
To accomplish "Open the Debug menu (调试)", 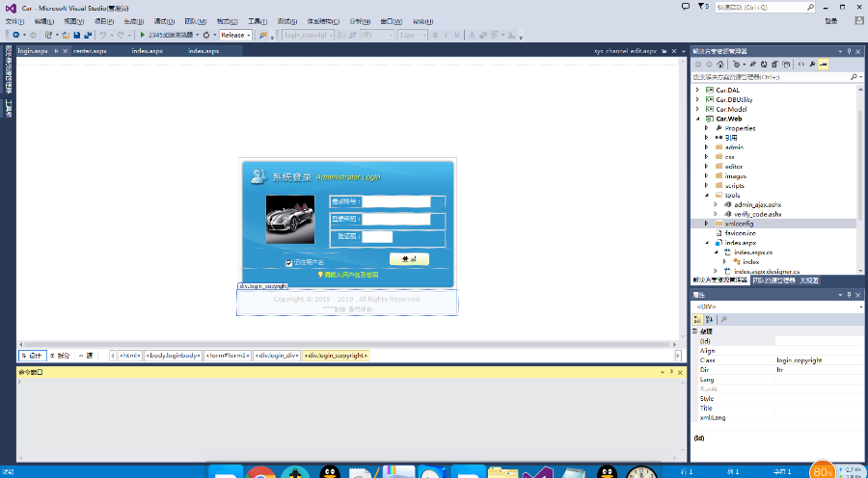I will tap(164, 21).
